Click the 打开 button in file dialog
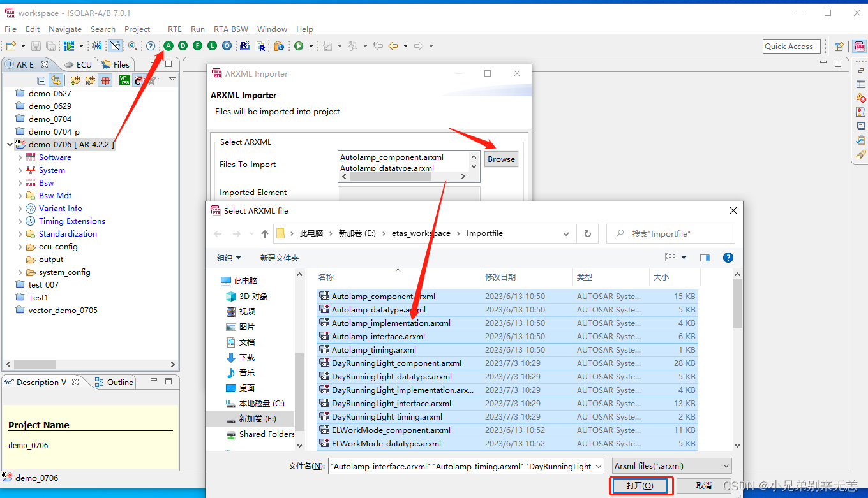 coord(640,485)
